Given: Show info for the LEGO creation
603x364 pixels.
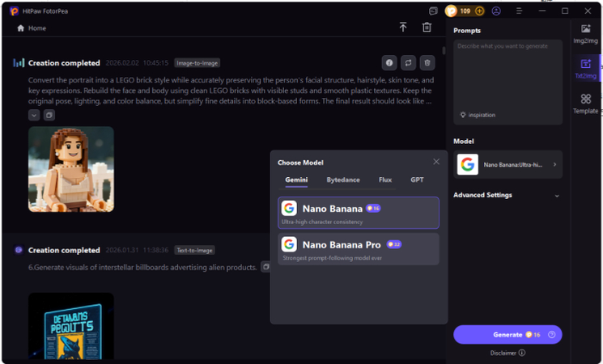Looking at the screenshot, I should (389, 62).
